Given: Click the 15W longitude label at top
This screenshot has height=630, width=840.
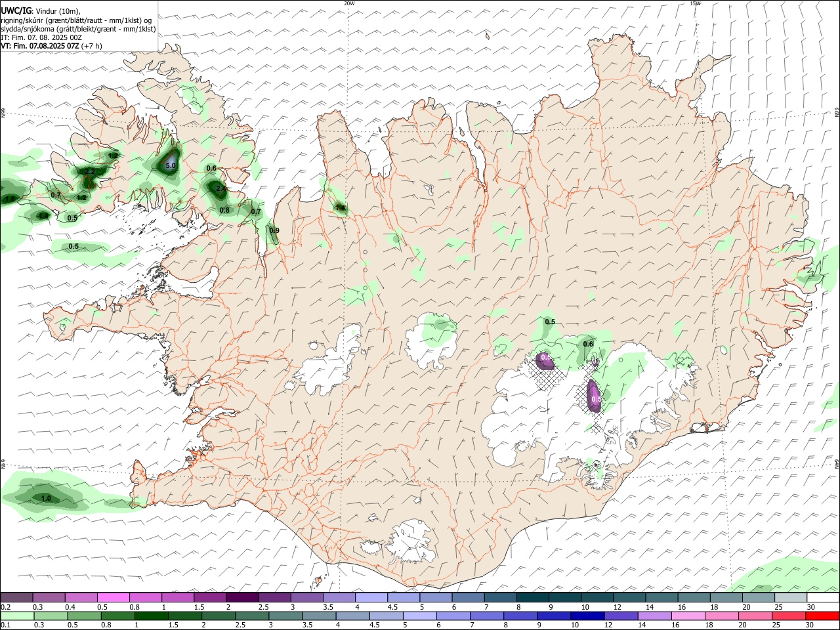Looking at the screenshot, I should 695,3.
